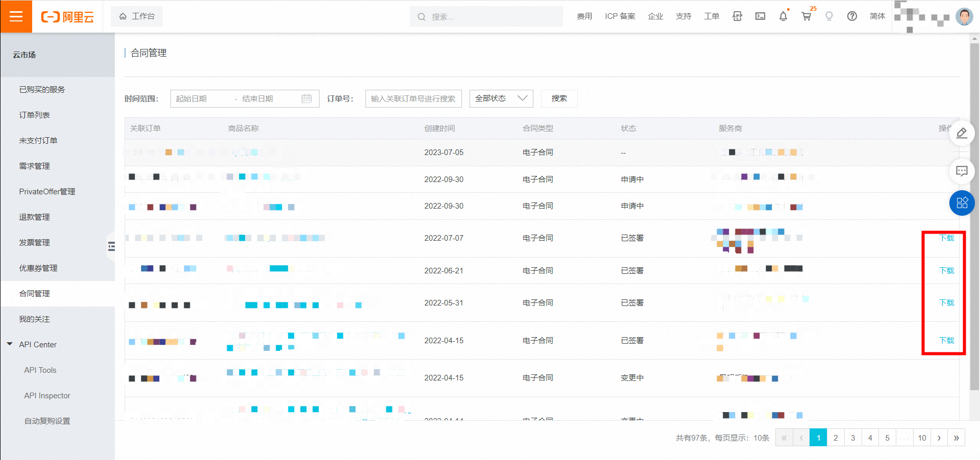Open the Cloud Shell terminal icon
980x460 pixels.
(x=760, y=16)
